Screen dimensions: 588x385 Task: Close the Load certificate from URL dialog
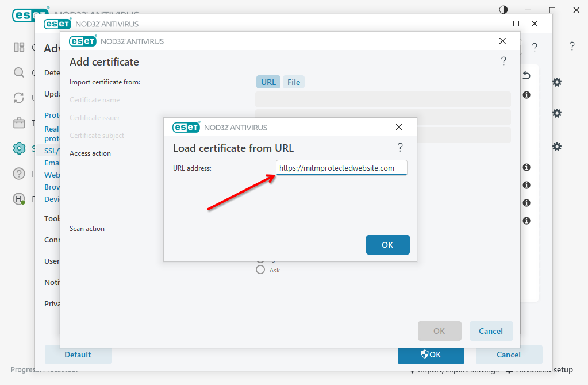(399, 127)
